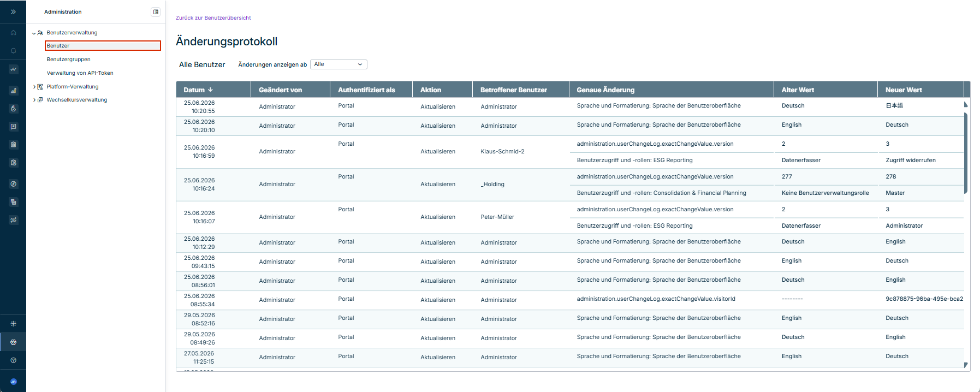Screen dimensions: 980x392
Task: Collapse the Benutzerverwaltung tree node
Action: click(34, 33)
